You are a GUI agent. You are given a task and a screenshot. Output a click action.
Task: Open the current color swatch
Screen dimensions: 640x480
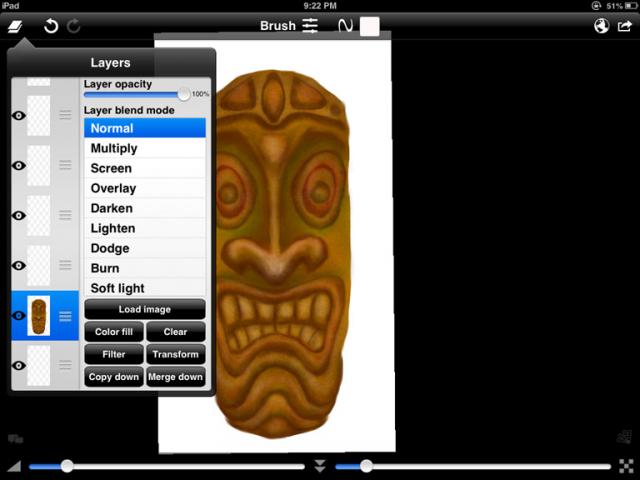pyautogui.click(x=370, y=26)
